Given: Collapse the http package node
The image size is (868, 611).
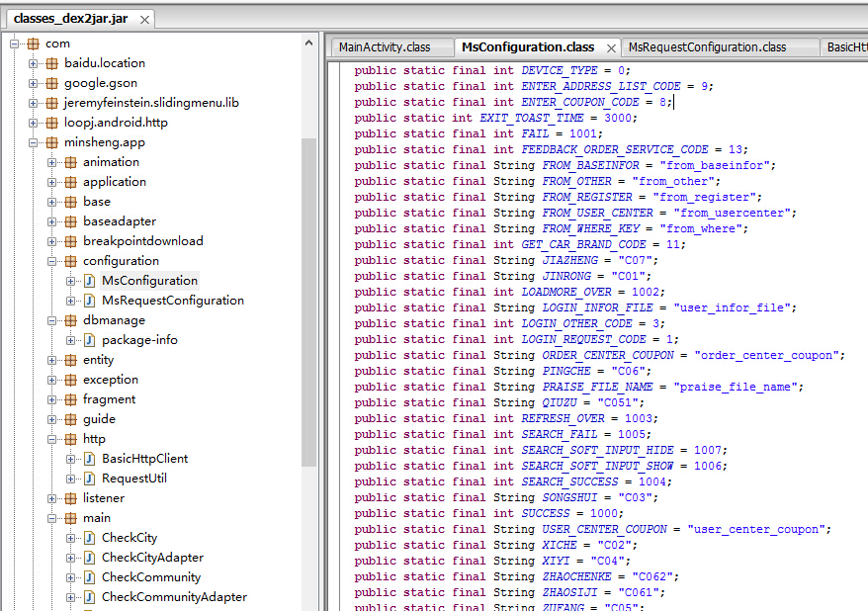Looking at the screenshot, I should pyautogui.click(x=52, y=439).
